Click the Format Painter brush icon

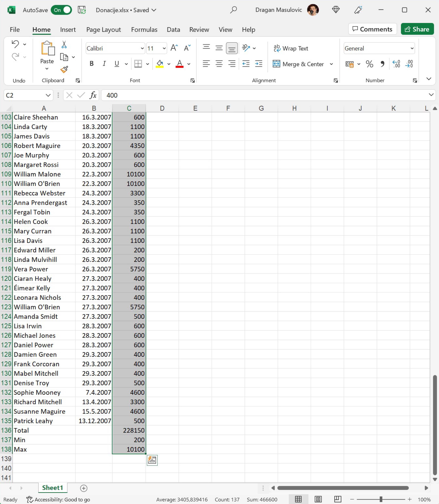point(64,70)
